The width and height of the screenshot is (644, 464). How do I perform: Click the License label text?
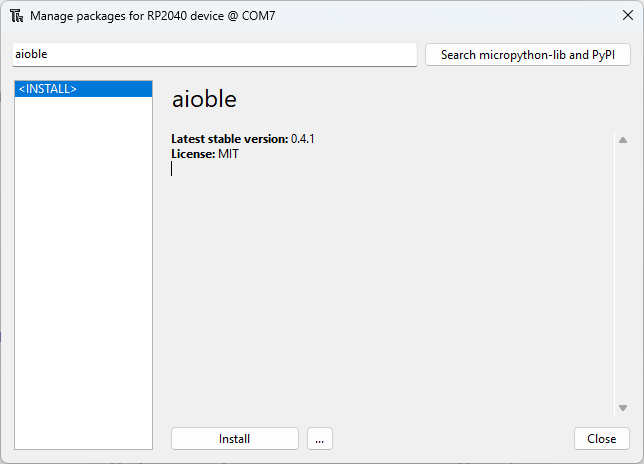(193, 154)
